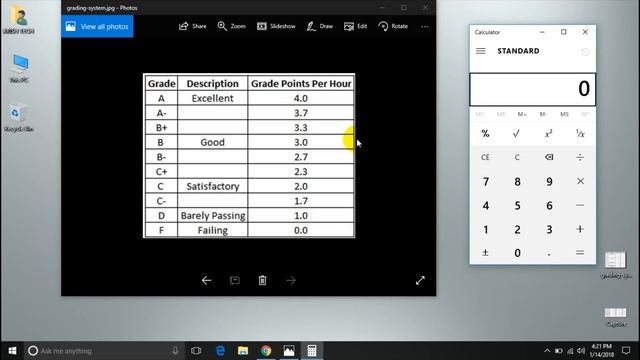Click Cortana microphone icon

(175, 351)
